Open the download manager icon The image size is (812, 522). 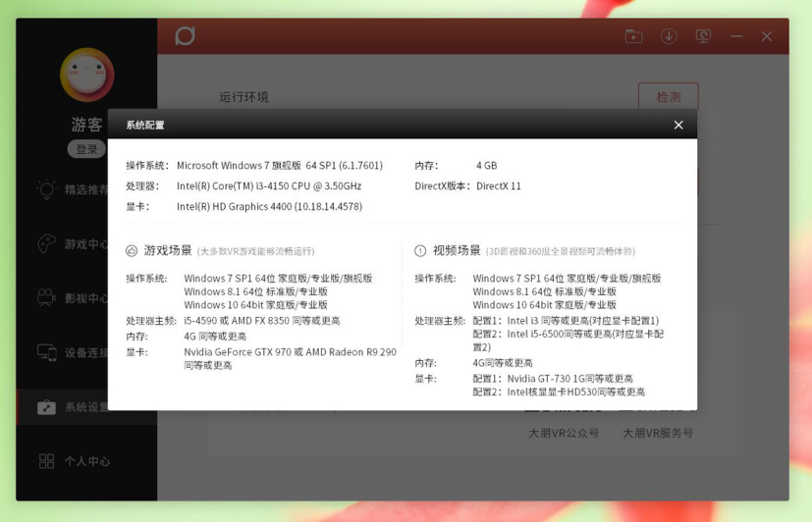669,36
